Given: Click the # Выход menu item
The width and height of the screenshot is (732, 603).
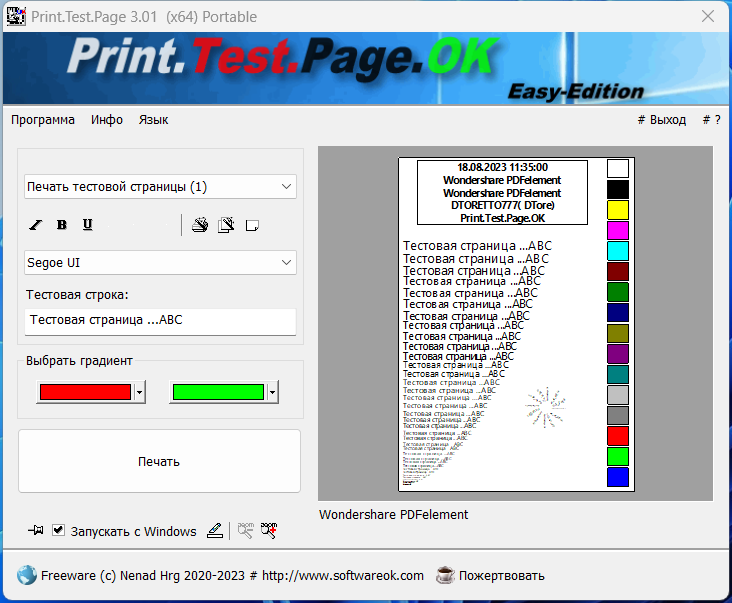Looking at the screenshot, I should (662, 120).
